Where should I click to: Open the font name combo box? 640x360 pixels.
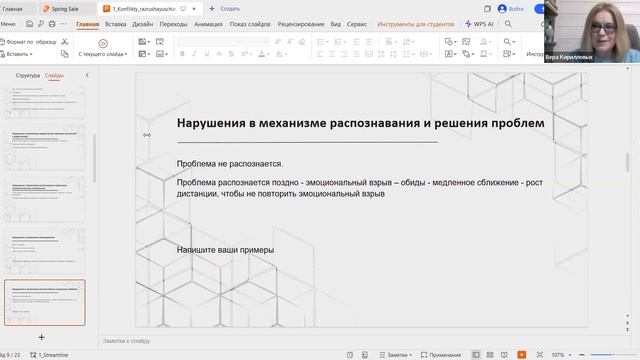(210, 42)
